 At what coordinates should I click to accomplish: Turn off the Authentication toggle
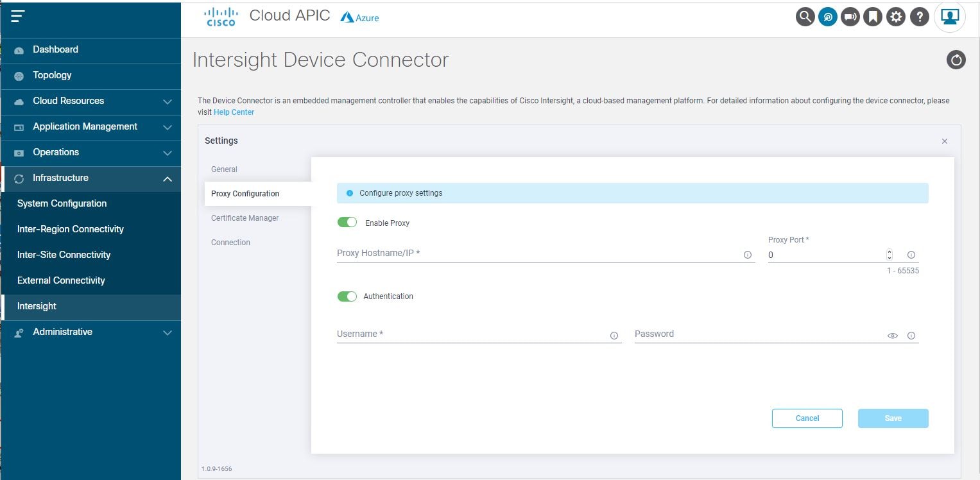(x=347, y=296)
